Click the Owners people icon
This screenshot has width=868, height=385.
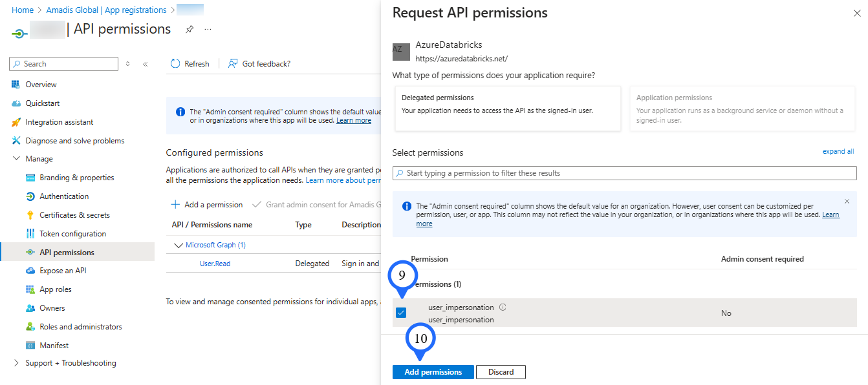30,308
